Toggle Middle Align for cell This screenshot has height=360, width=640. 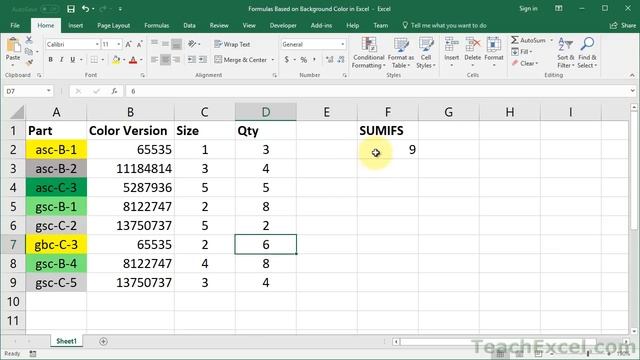[x=165, y=44]
